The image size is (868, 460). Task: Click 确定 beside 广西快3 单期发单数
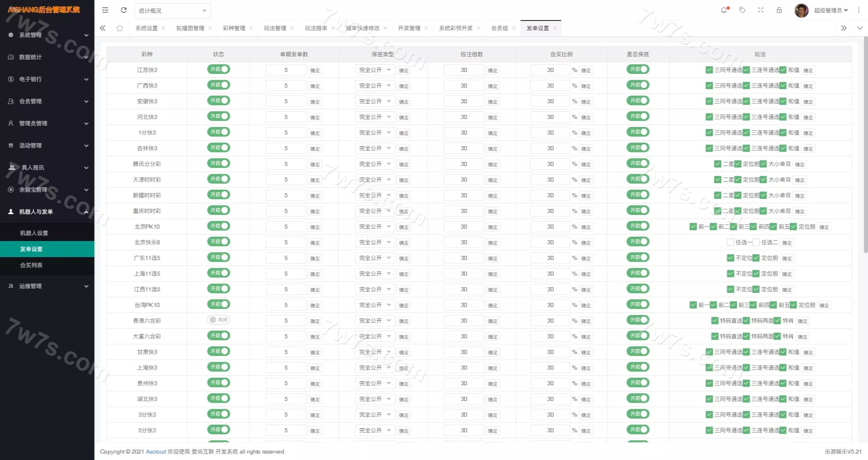coord(315,86)
